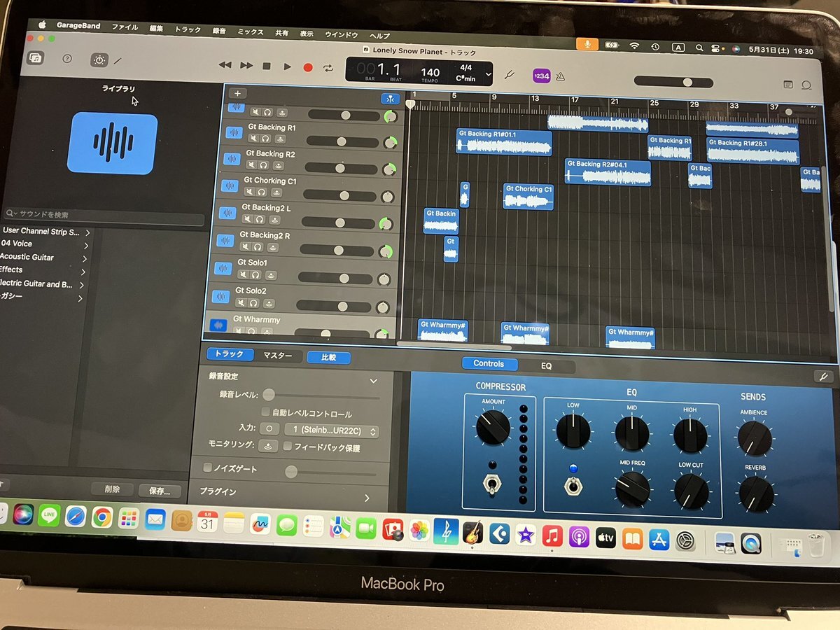Mute the Gt Backing2 L track
Viewport: 840px width, 630px height.
pyautogui.click(x=247, y=219)
